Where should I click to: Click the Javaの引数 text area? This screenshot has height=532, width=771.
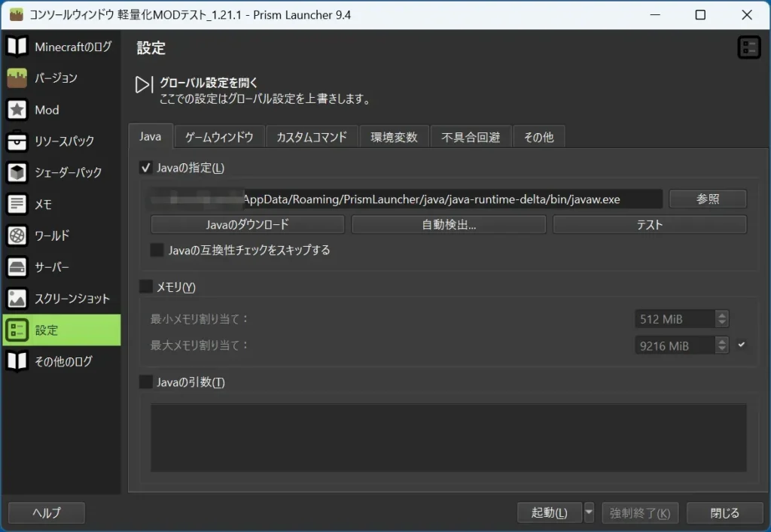(448, 438)
